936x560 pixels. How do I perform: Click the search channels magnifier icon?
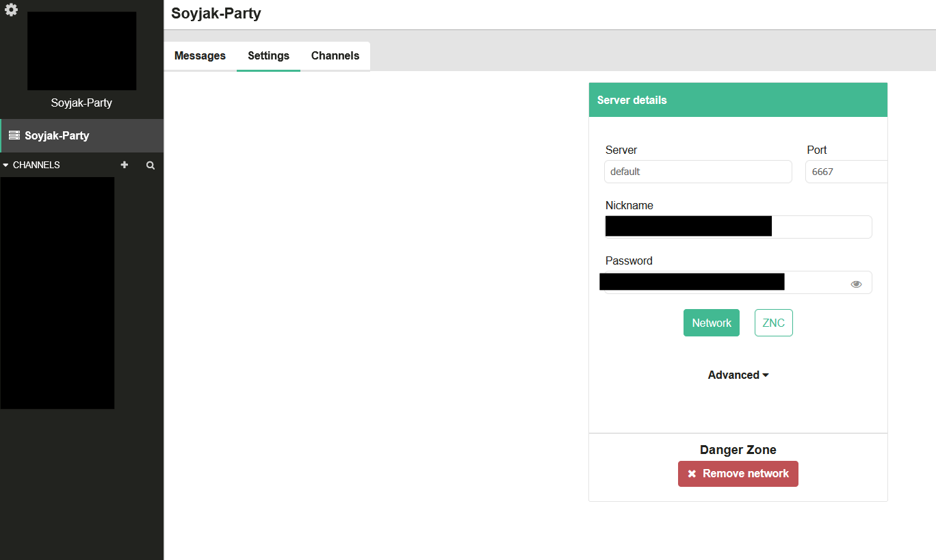coord(151,165)
